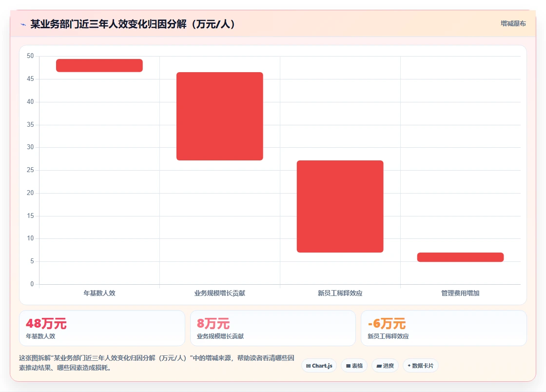Viewport: 546px width, 392px height.
Task: Click the 进度 tag chip
Action: [385, 366]
